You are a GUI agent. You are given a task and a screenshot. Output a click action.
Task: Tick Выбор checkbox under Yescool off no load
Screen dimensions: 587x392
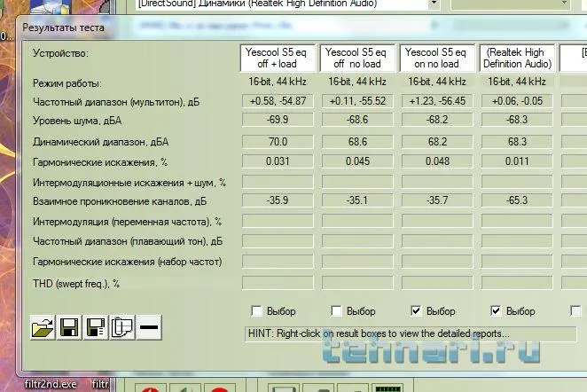pos(336,310)
